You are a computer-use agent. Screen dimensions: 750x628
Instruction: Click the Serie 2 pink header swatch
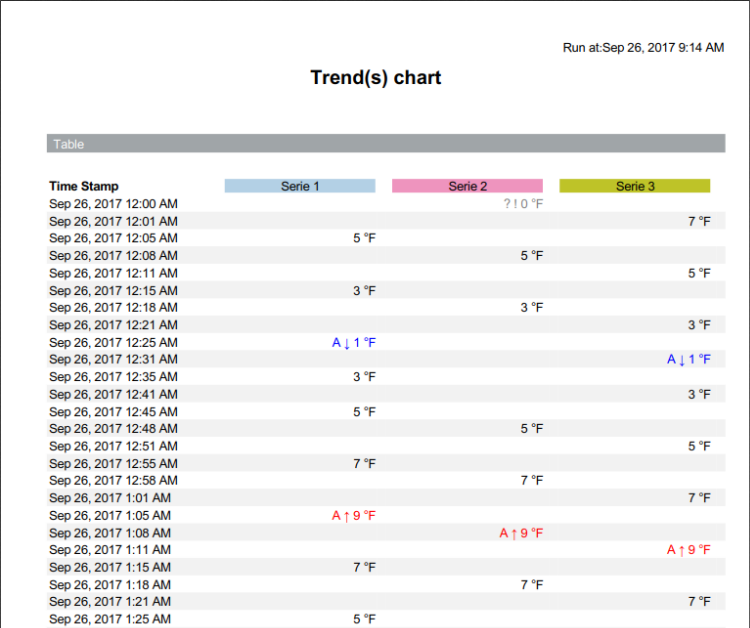467,186
